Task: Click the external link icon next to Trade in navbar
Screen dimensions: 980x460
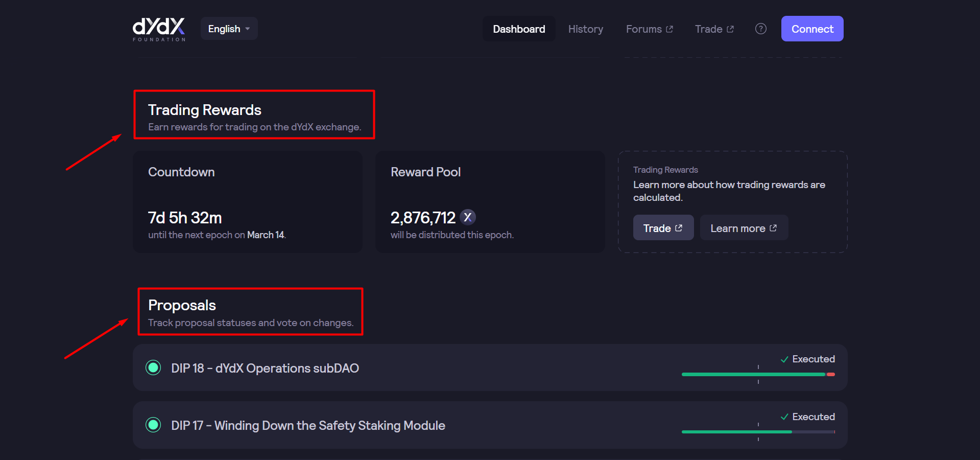Action: coord(730,29)
